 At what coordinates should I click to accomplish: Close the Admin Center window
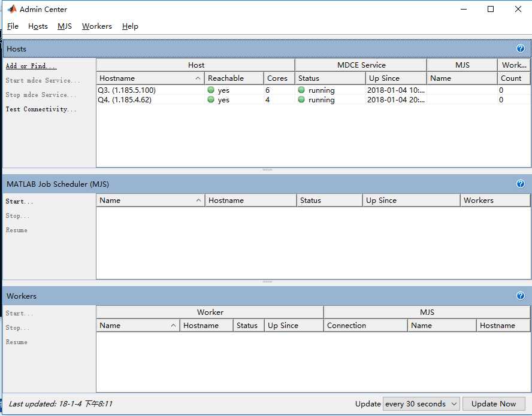tap(518, 9)
